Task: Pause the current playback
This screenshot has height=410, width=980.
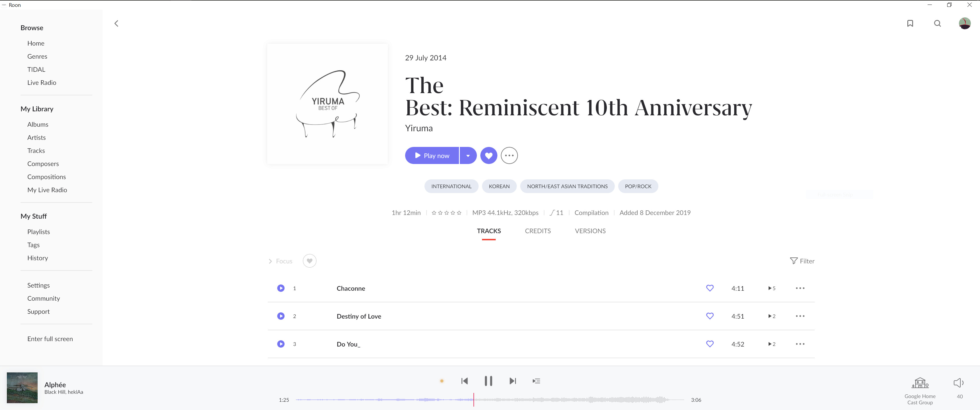Action: 489,381
